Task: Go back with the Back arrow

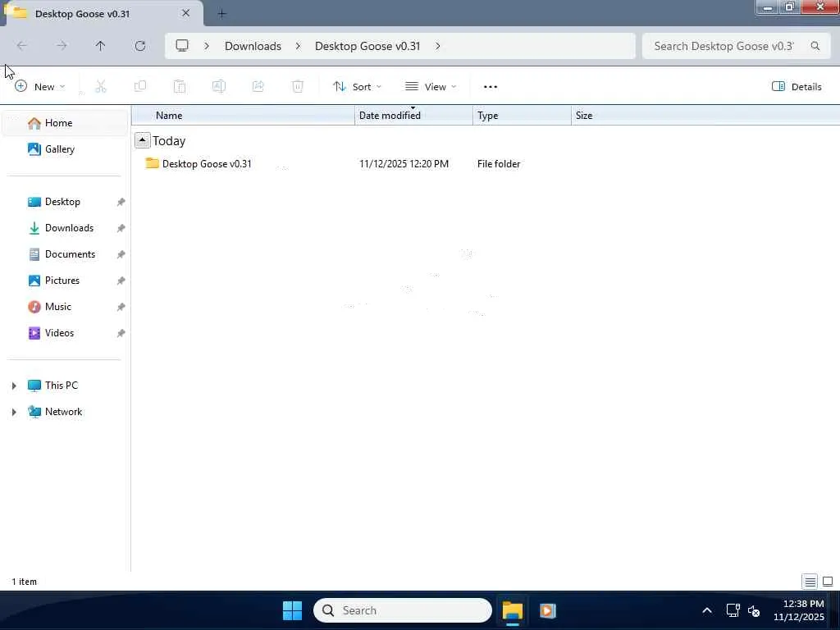Action: 22,46
